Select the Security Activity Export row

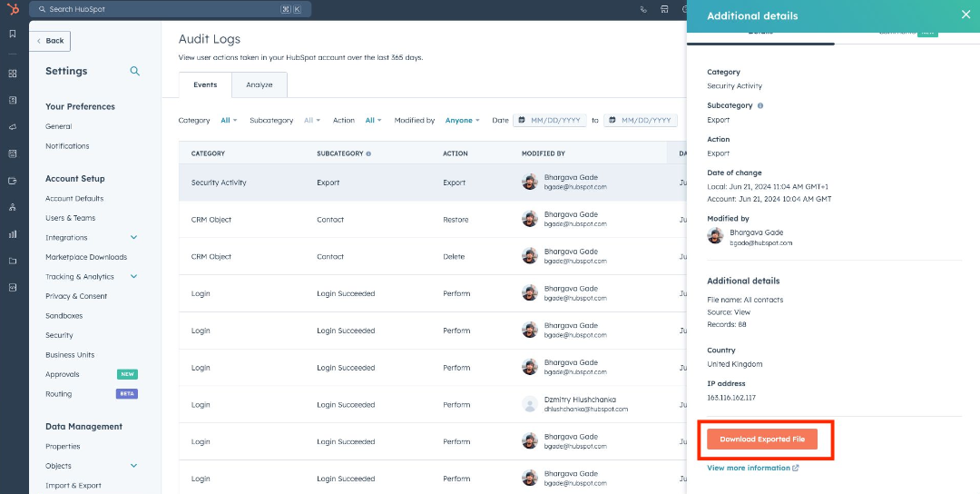tap(433, 183)
